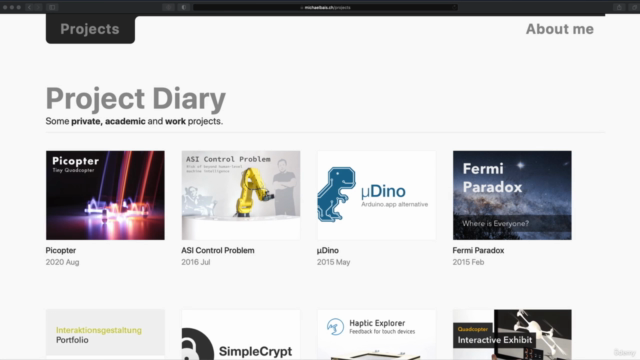Click the Picopter title link
Image resolution: width=640 pixels, height=360 pixels.
pyautogui.click(x=61, y=250)
